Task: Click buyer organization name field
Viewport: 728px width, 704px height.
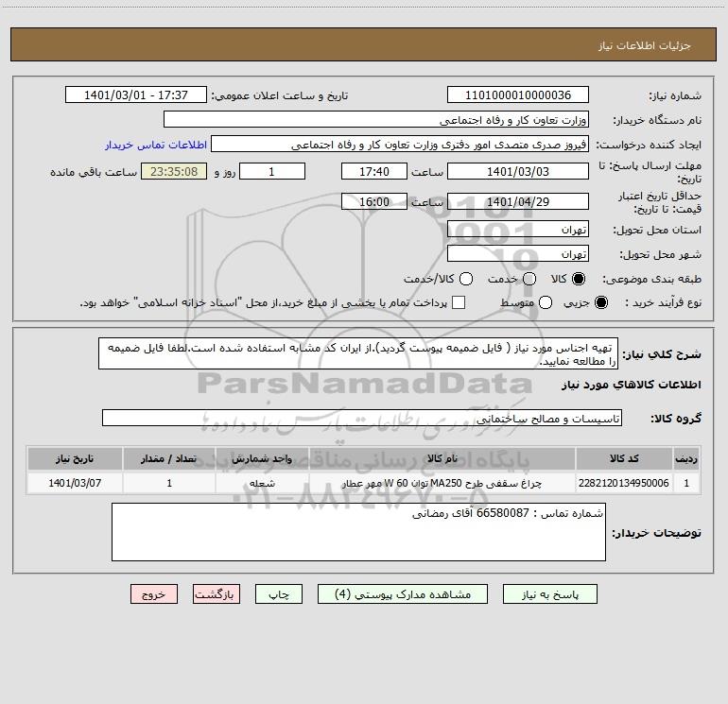Action: point(376,119)
